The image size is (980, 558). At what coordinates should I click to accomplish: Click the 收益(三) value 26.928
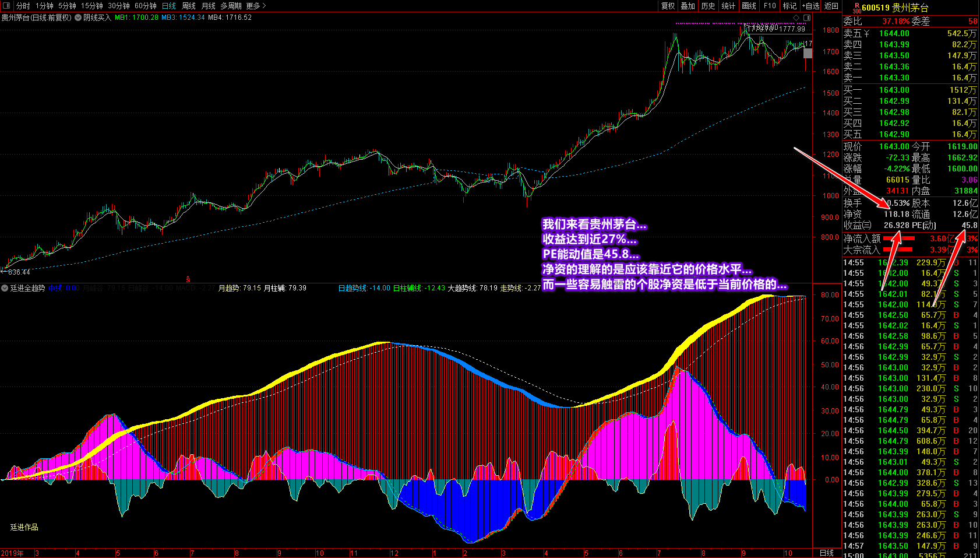897,225
